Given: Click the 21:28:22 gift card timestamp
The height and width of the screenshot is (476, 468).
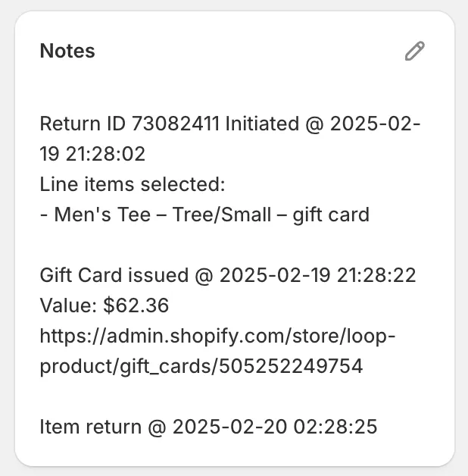Looking at the screenshot, I should point(376,275).
